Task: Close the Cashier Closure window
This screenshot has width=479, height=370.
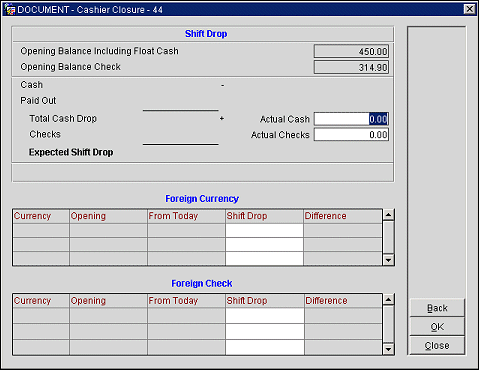Action: (469, 9)
